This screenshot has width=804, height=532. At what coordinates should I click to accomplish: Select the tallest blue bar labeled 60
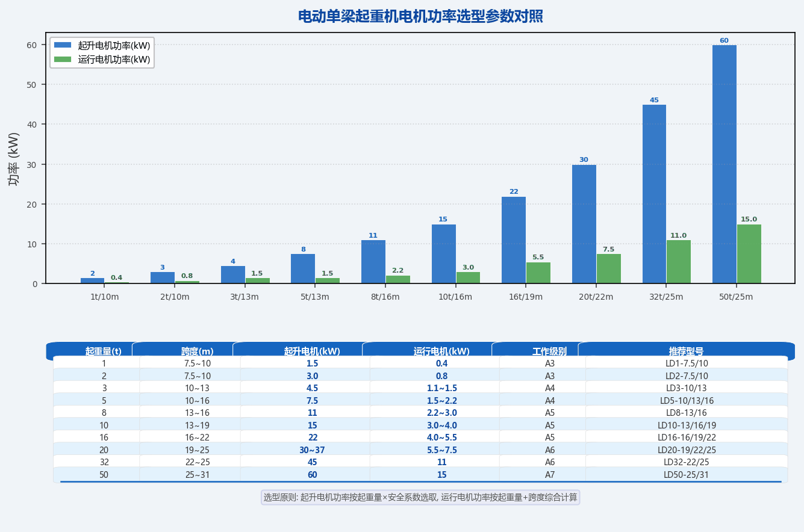724,164
